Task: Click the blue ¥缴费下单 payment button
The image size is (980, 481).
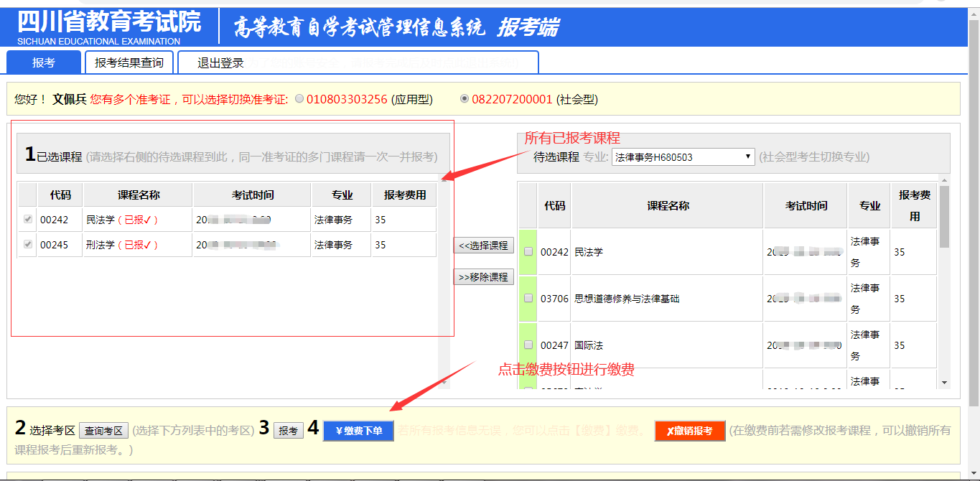Action: click(x=358, y=431)
